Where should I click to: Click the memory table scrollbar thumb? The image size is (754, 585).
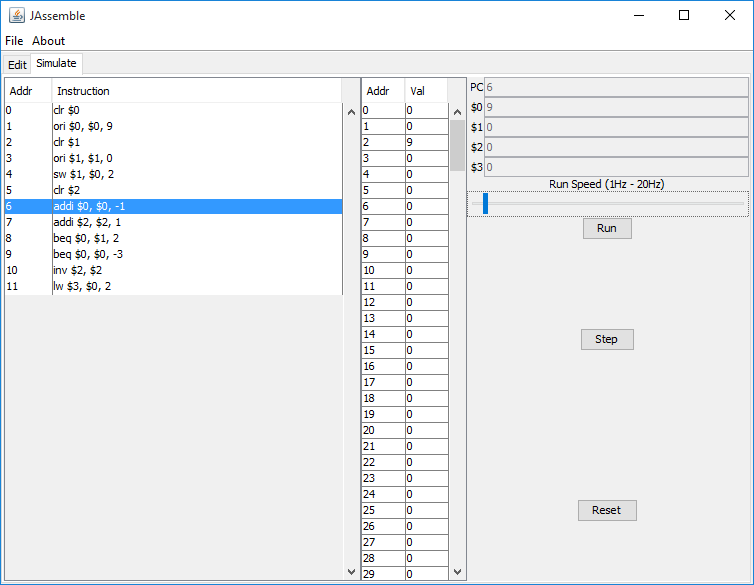(x=457, y=145)
